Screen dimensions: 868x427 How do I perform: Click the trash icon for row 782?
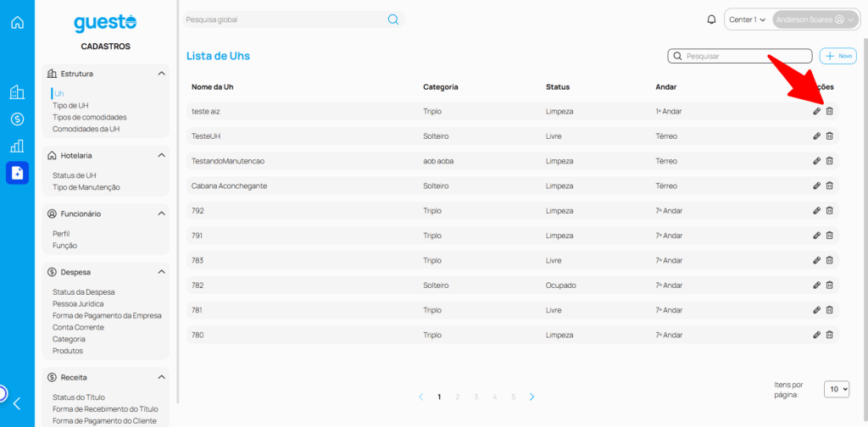[x=830, y=286]
